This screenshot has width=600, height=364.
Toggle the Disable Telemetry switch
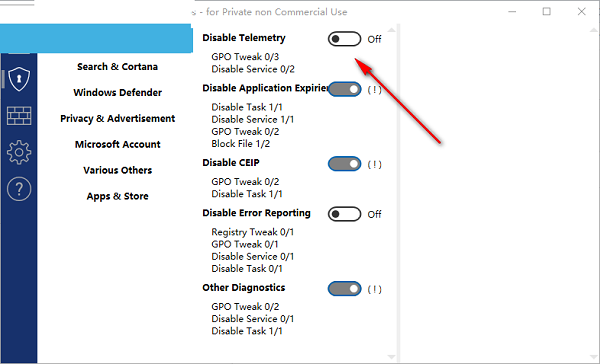click(344, 39)
